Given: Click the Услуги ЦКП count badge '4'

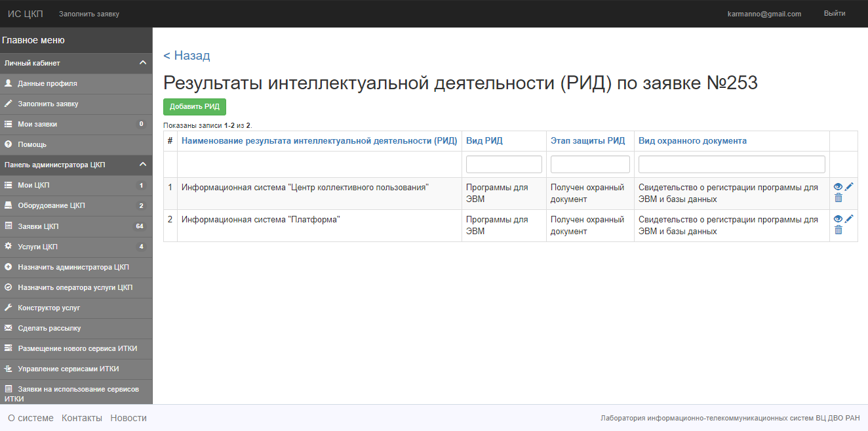Looking at the screenshot, I should click(x=141, y=247).
